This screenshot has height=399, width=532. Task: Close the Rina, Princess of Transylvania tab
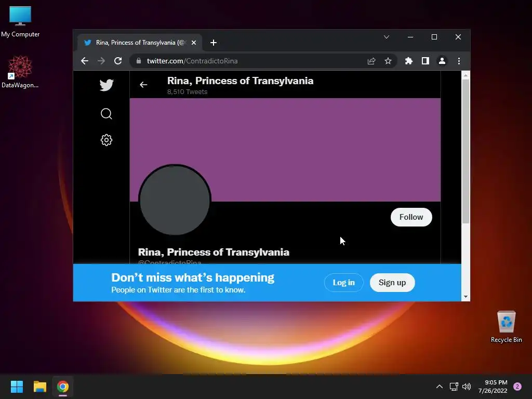coord(194,43)
